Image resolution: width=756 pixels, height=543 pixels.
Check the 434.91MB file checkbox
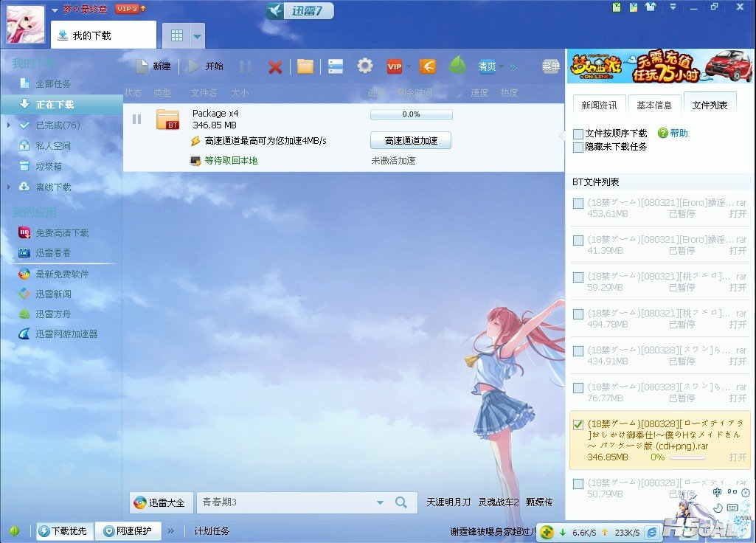[578, 351]
